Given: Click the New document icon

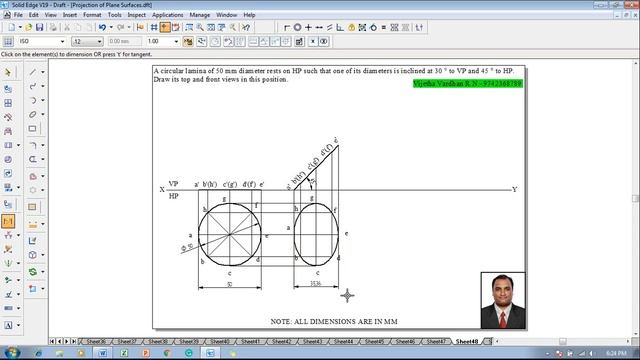Looking at the screenshot, I should pyautogui.click(x=11, y=27).
